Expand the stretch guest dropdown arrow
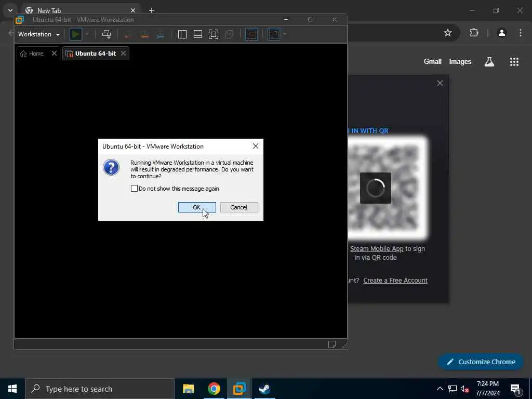The width and height of the screenshot is (532, 399). [x=285, y=34]
